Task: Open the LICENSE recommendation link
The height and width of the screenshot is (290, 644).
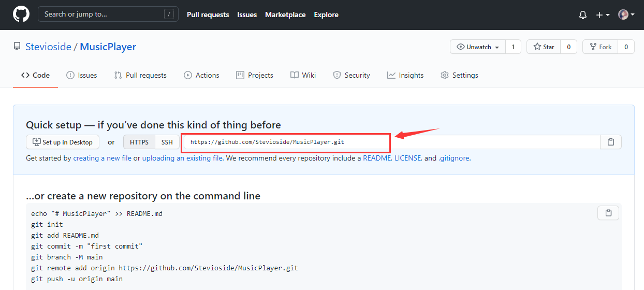Action: coord(408,158)
